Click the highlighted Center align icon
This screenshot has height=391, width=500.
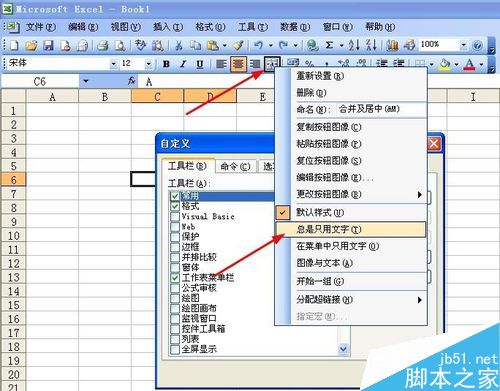click(238, 64)
